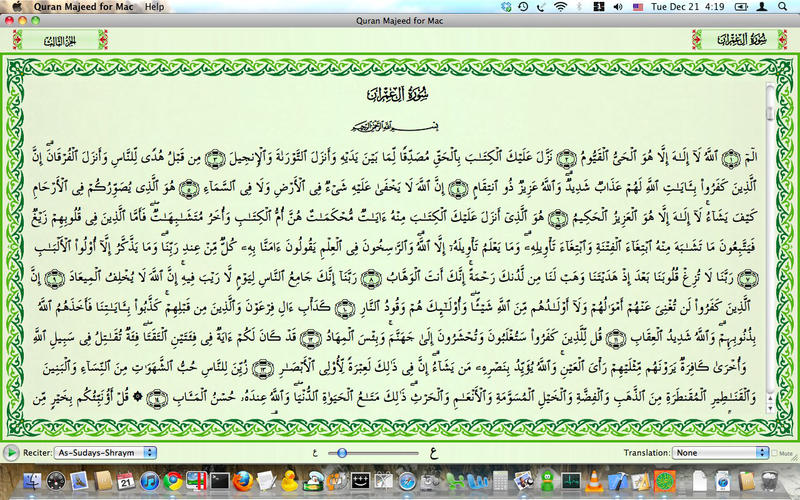Open the Help menu
Screen dimensions: 800x500
point(155,7)
